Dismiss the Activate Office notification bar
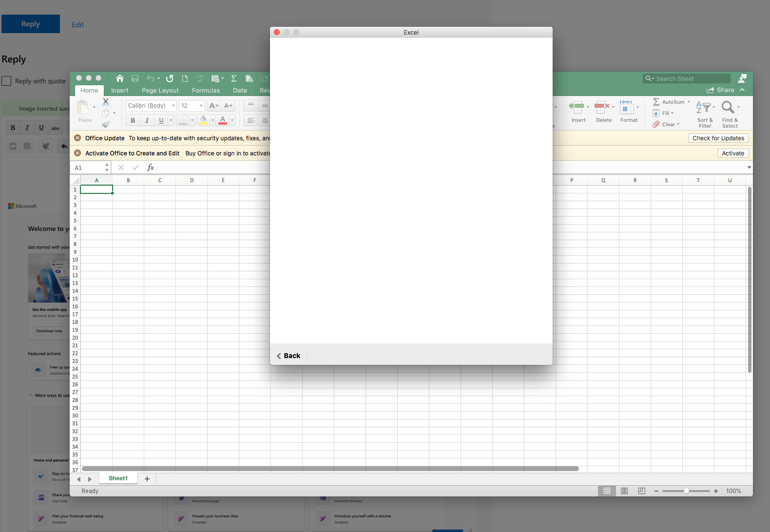This screenshot has height=532, width=770. pos(77,153)
